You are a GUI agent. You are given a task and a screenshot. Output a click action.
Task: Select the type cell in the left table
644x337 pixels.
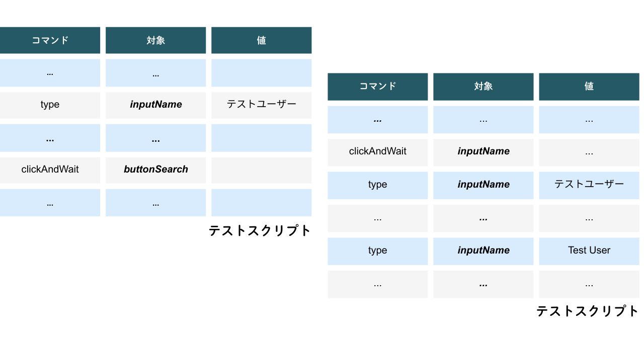[x=50, y=105]
